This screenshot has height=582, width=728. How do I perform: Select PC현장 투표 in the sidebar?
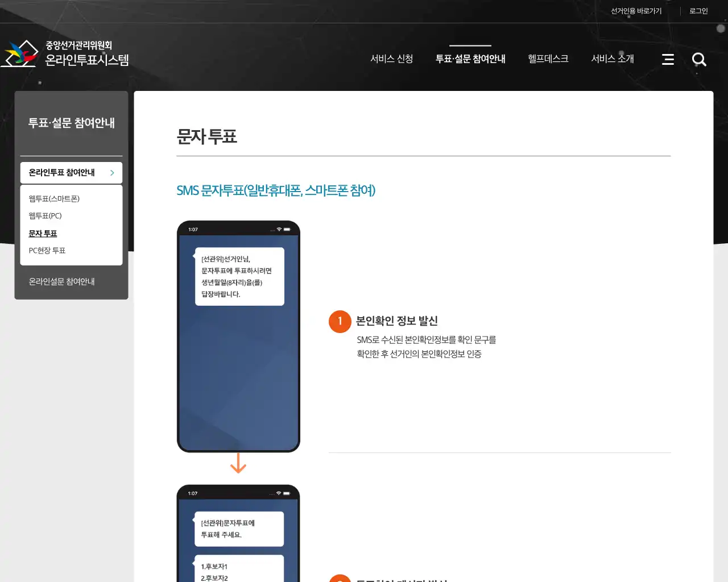[x=47, y=250]
